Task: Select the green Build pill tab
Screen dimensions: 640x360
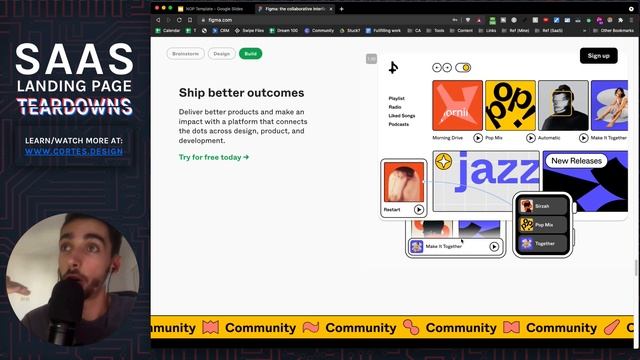Action: coord(251,54)
